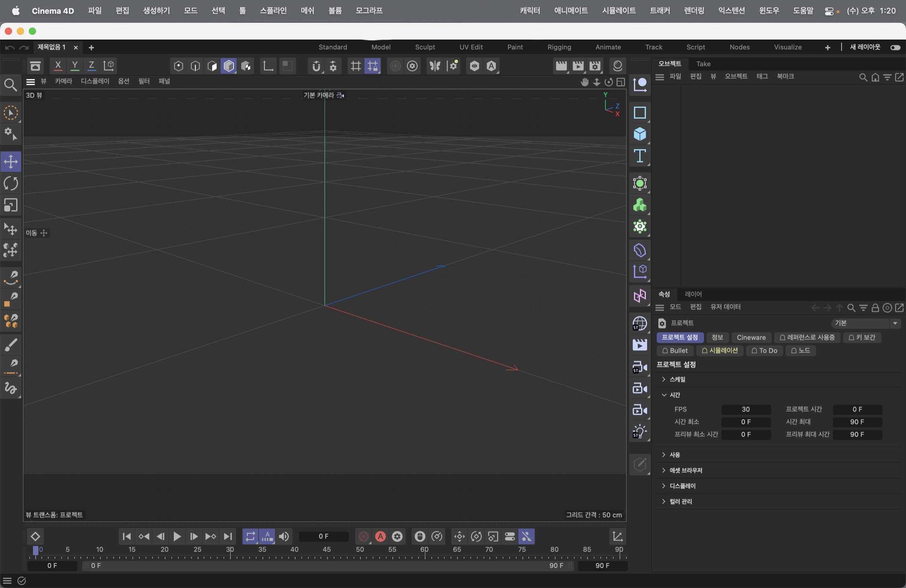Click the 기본 dropdown in properties panel
906x588 pixels.
[x=866, y=323]
